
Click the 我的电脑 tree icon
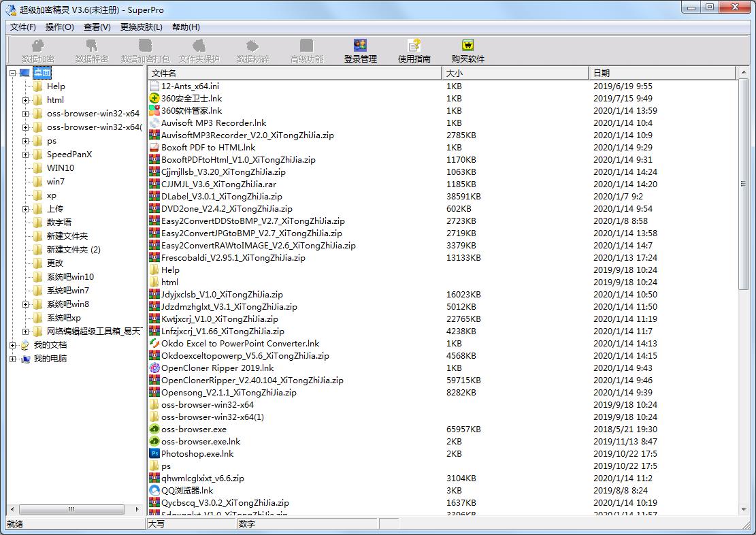pos(25,359)
